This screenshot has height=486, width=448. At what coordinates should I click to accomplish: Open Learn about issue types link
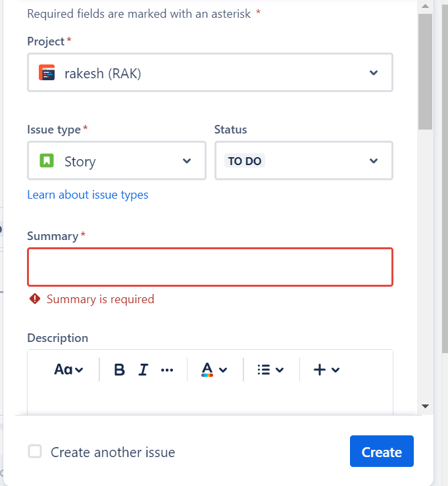[x=87, y=195]
